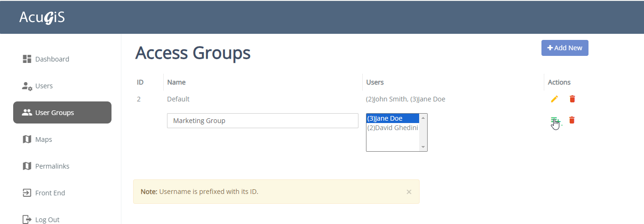The height and width of the screenshot is (224, 644).
Task: Click the AcuGIS logo link
Action: pyautogui.click(x=42, y=17)
